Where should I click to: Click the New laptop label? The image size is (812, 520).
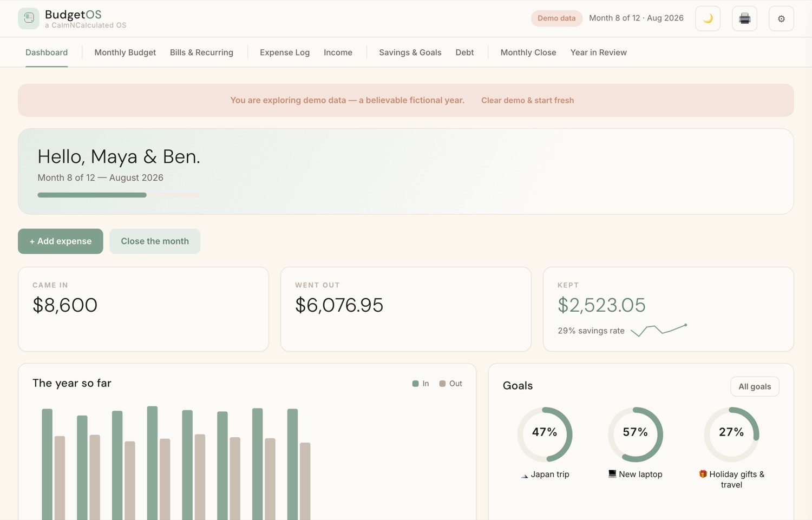coord(640,474)
